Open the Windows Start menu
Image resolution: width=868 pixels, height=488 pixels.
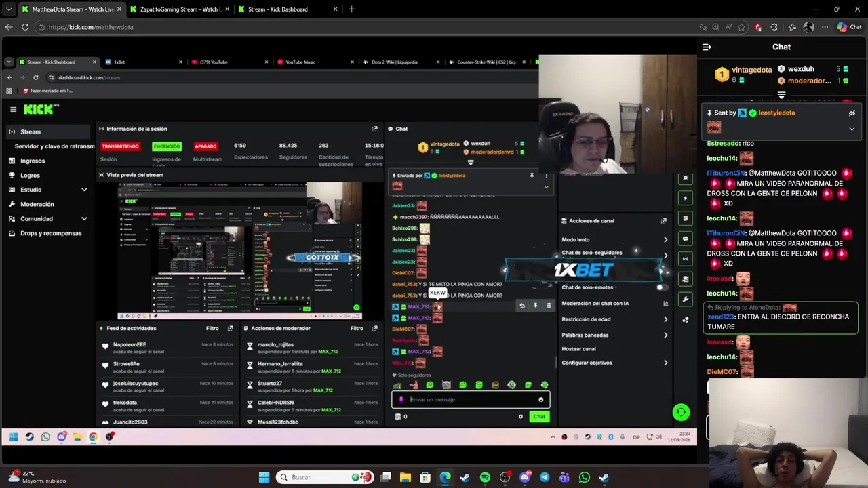[x=264, y=477]
